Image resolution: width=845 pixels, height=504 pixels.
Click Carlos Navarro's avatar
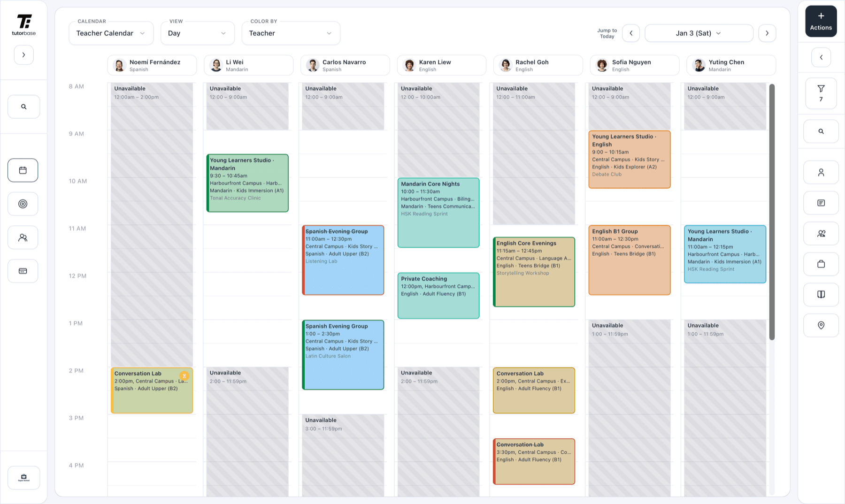coord(313,65)
